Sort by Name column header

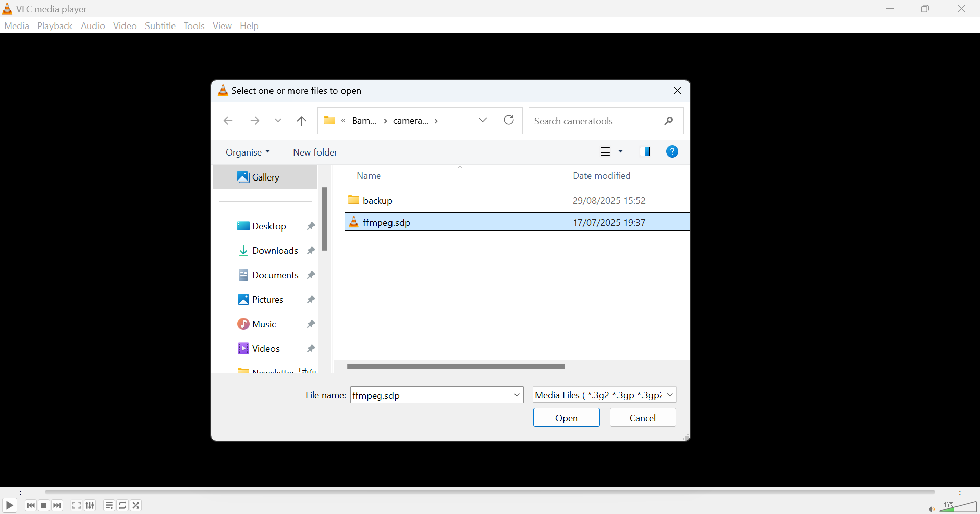coord(369,175)
